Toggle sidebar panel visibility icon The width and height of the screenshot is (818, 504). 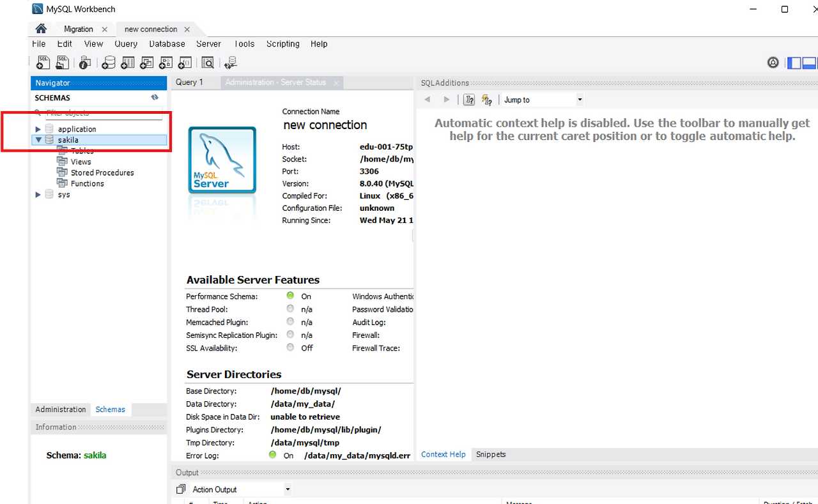pyautogui.click(x=794, y=63)
